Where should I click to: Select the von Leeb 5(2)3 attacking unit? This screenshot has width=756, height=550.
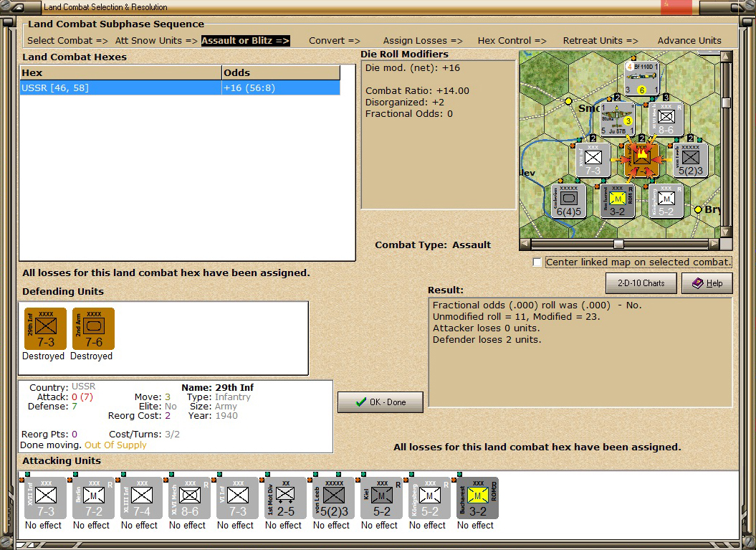tap(334, 498)
